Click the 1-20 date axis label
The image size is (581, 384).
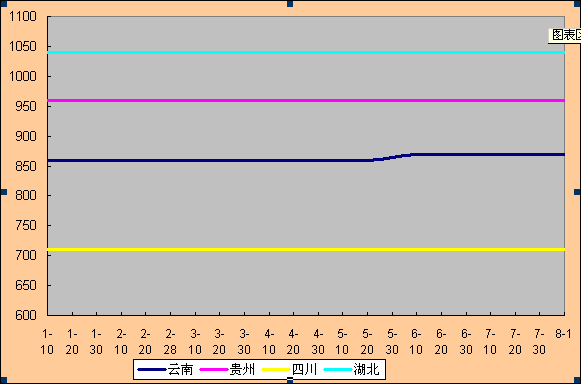click(72, 342)
